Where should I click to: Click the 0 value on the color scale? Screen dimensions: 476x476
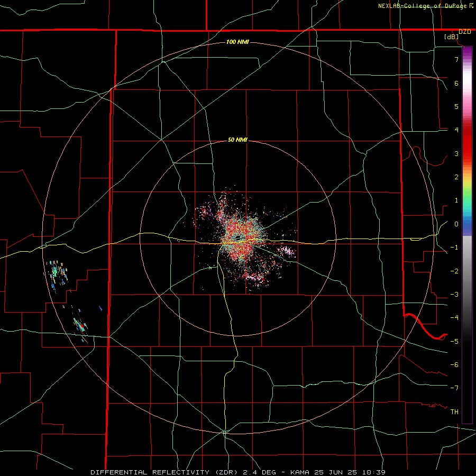pyautogui.click(x=456, y=224)
